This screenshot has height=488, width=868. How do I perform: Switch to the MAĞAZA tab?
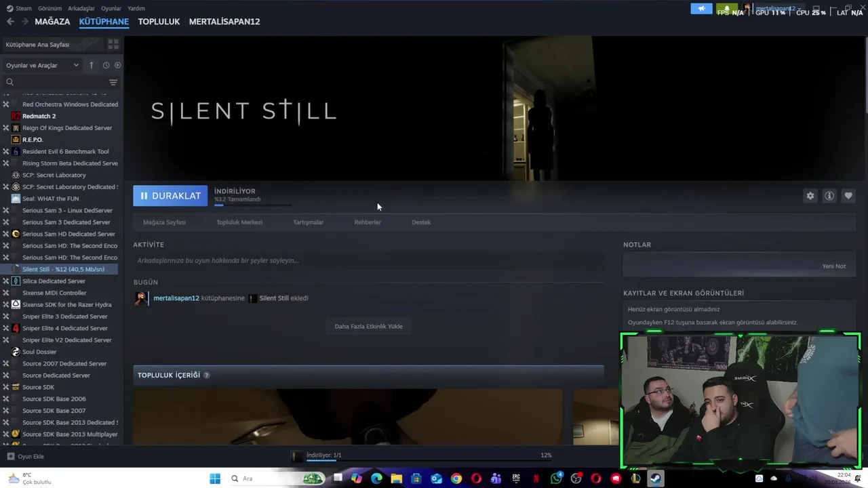click(x=52, y=22)
